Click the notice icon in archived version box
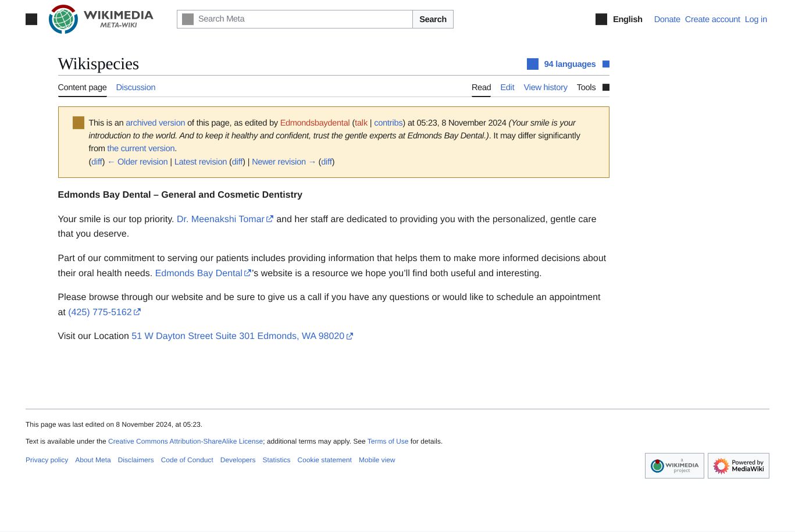Viewport: 795px width, 532px height. pyautogui.click(x=79, y=123)
